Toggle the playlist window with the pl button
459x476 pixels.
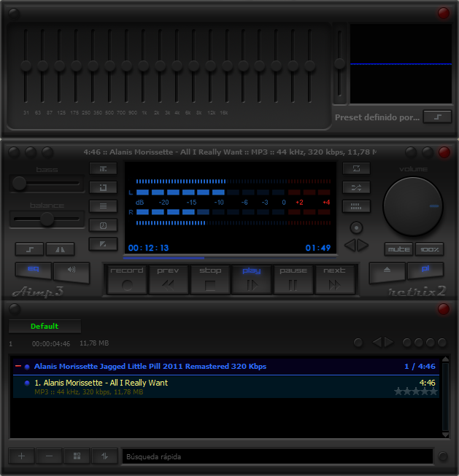click(x=425, y=270)
